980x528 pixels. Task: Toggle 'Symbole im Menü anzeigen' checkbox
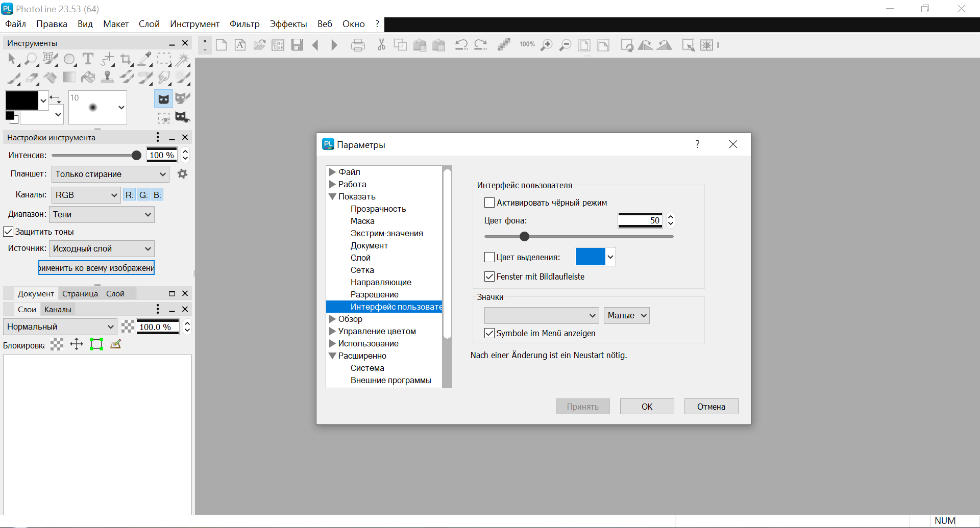coord(489,333)
